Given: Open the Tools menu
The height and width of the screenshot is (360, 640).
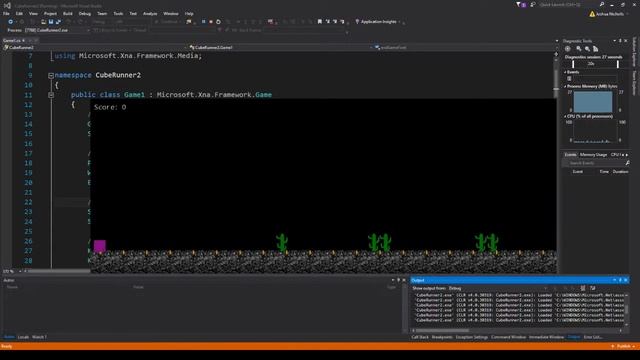Looking at the screenshot, I should click(118, 13).
